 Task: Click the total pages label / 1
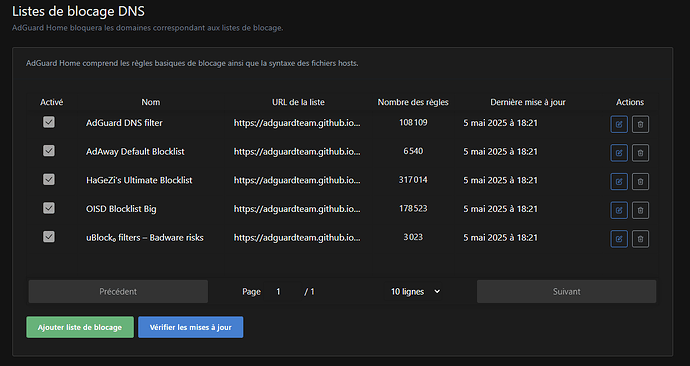point(309,292)
